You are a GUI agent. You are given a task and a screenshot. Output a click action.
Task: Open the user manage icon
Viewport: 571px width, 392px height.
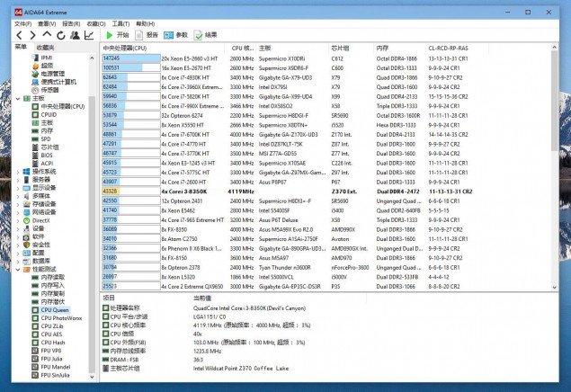pyautogui.click(x=75, y=35)
